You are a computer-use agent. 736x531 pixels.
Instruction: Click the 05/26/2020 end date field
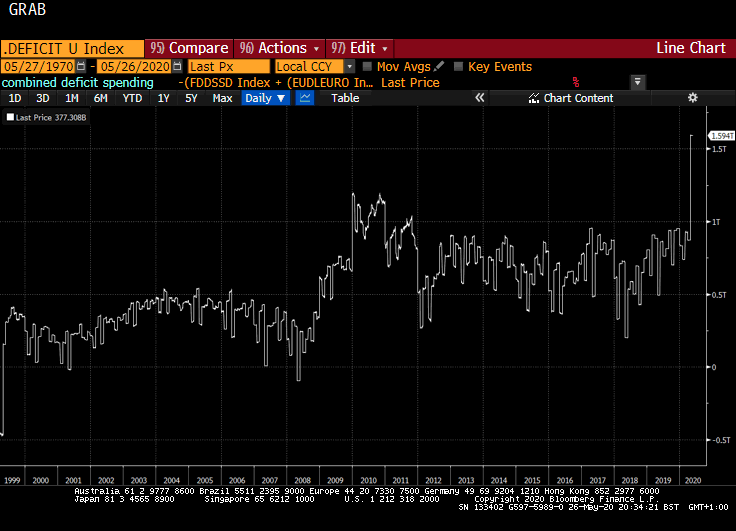point(135,66)
